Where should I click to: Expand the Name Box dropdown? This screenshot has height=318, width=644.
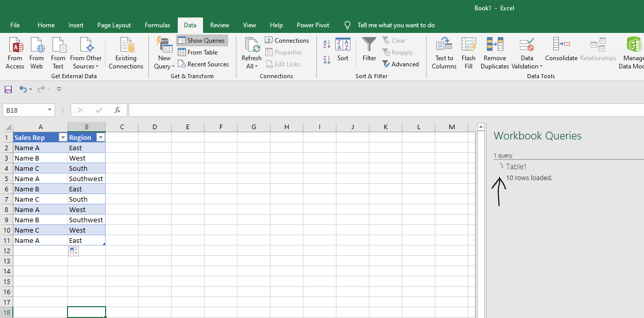(49, 110)
